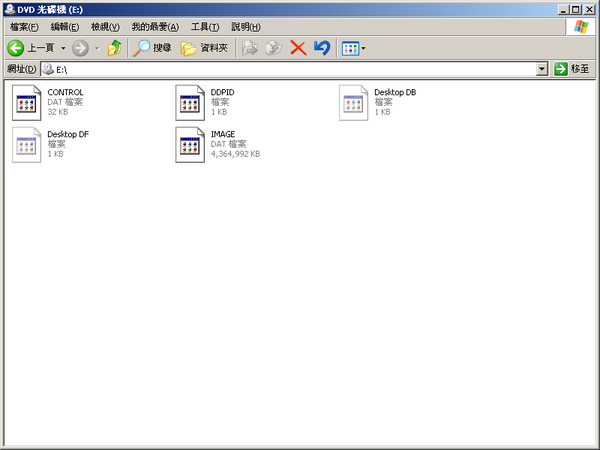Maximize the DVD drive window
600x450 pixels.
pos(575,10)
